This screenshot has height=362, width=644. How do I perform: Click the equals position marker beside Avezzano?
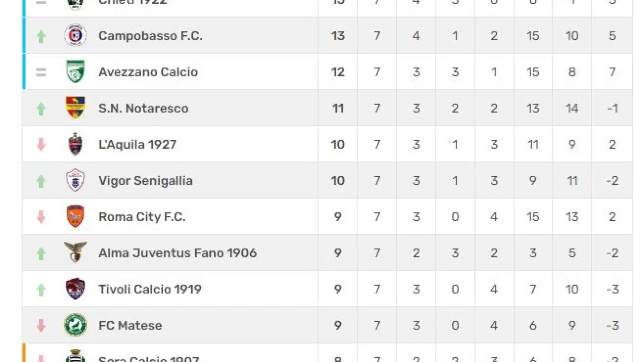coord(41,72)
